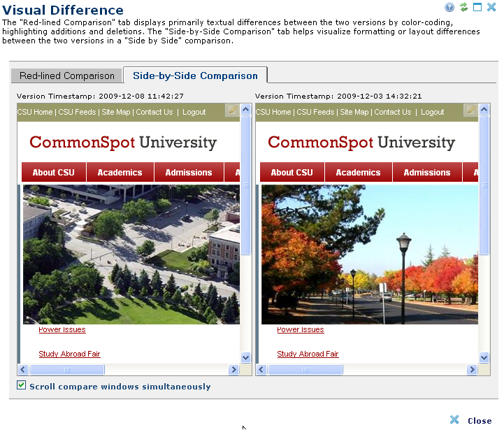Open About CSU menu in left pane
The image size is (504, 430).
[54, 173]
